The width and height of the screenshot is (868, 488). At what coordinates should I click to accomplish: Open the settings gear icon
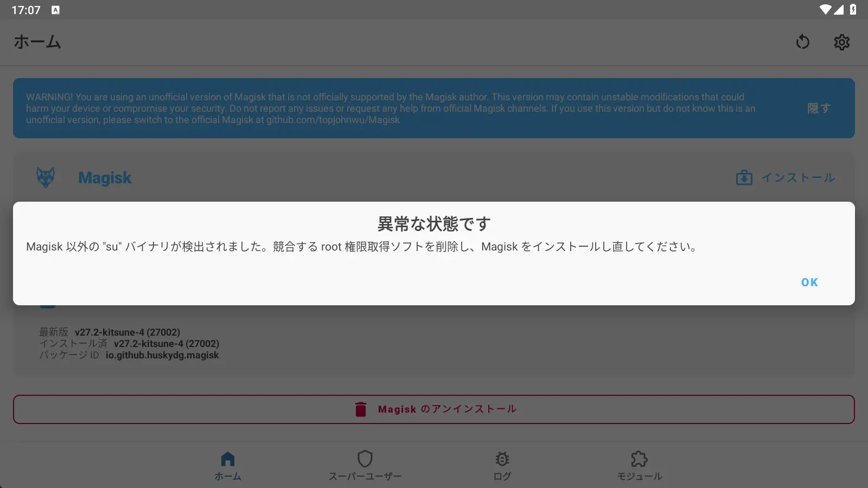842,42
